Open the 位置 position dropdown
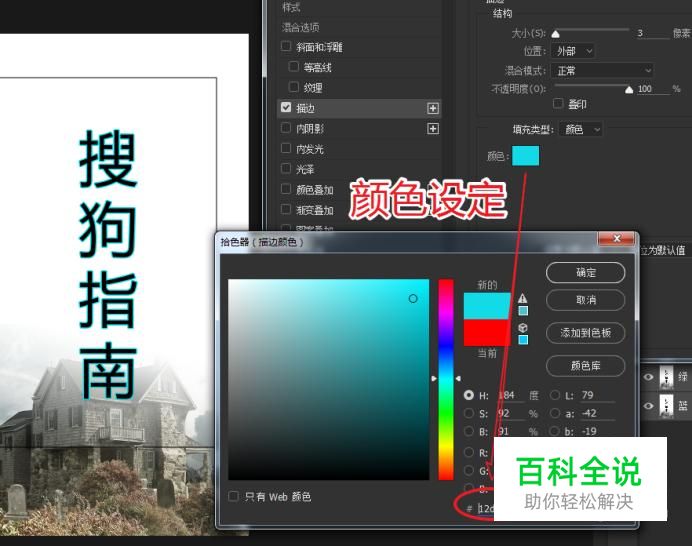Viewport: 692px width, 546px height. pyautogui.click(x=573, y=51)
